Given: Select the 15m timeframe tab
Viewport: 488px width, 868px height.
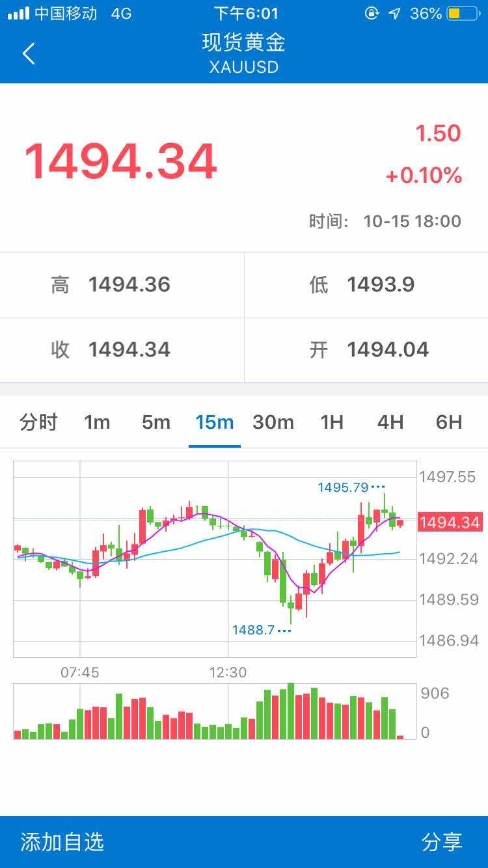Looking at the screenshot, I should (215, 422).
